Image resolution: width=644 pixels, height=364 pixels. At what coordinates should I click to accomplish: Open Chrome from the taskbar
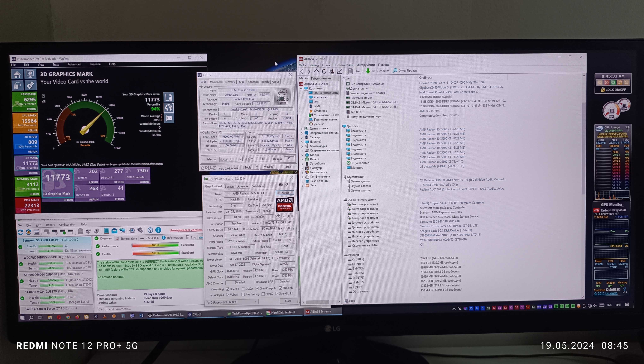pos(68,317)
